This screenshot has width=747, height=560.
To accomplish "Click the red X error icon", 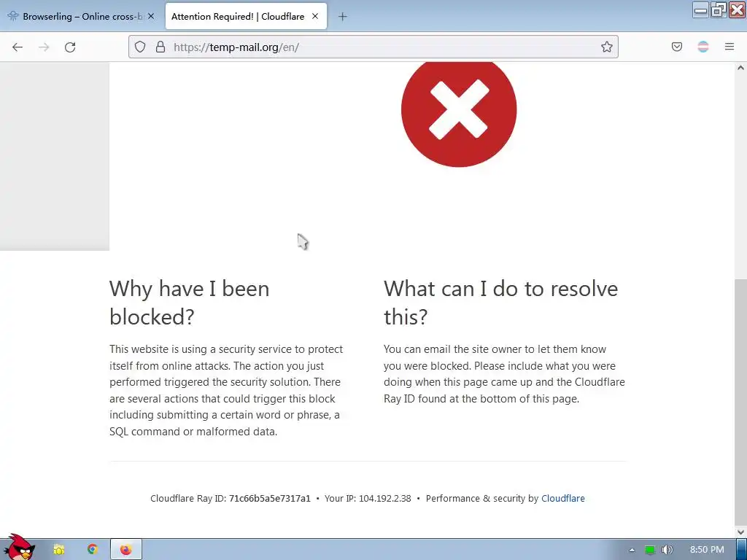I will click(x=459, y=110).
